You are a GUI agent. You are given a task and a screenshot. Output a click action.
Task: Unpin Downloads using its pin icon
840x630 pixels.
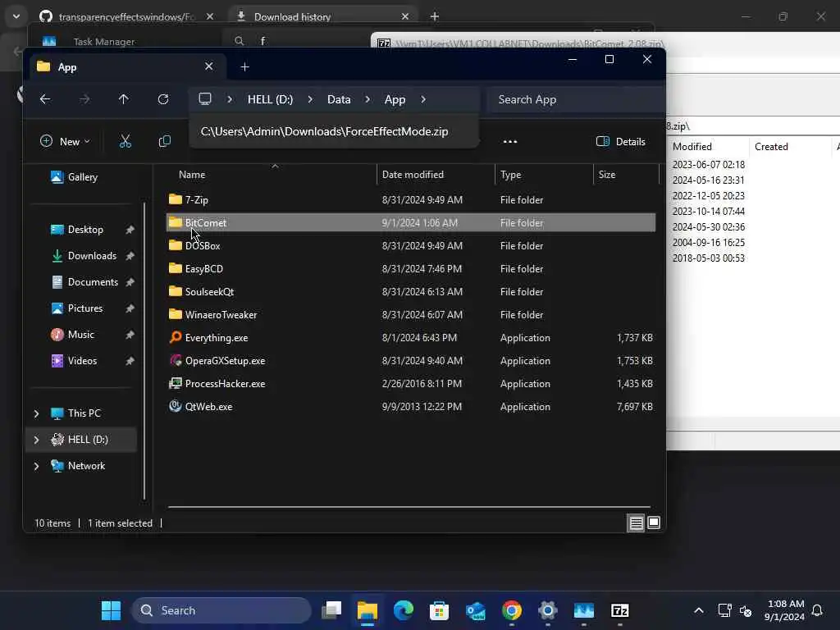130,256
